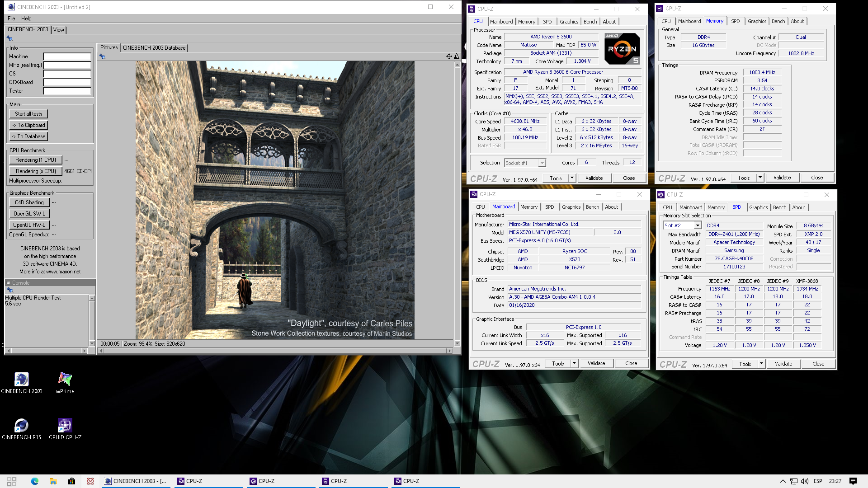Screen dimensions: 868x488
Task: Click the ESP language indicator
Action: tap(818, 481)
